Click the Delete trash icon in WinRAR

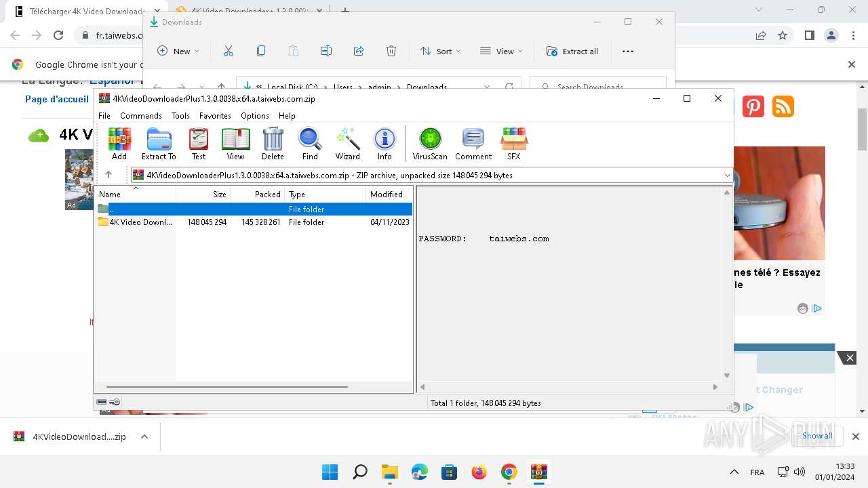(273, 144)
